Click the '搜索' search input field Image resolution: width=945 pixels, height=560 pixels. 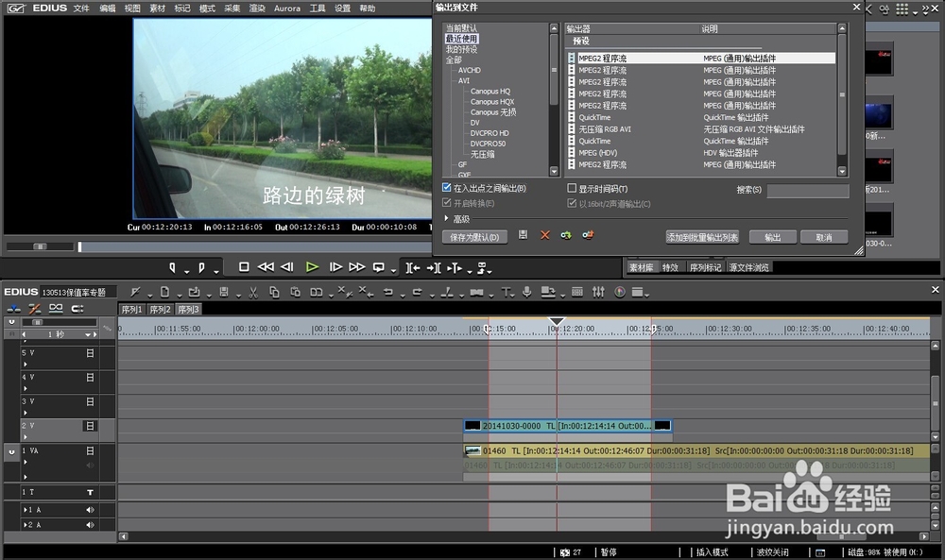coord(808,191)
